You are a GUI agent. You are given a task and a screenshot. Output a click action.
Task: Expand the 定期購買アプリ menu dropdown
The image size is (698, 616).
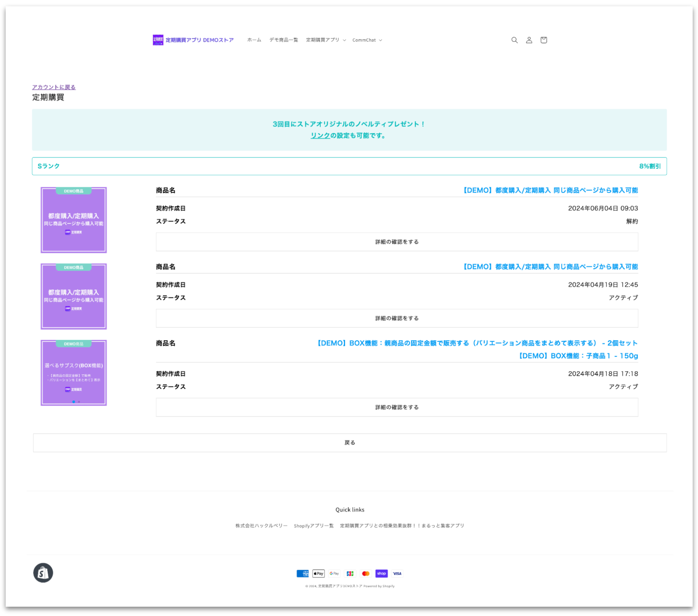pos(326,40)
